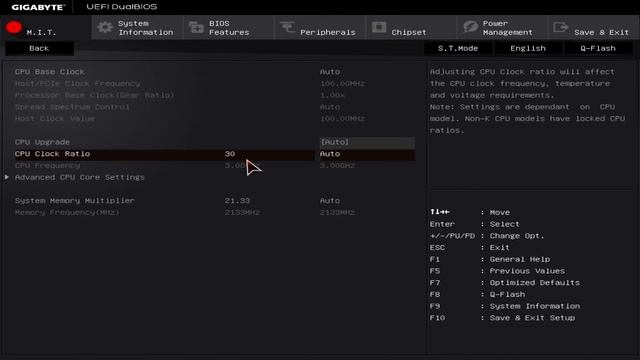Click the Save & Exit arrow icon

tap(561, 27)
